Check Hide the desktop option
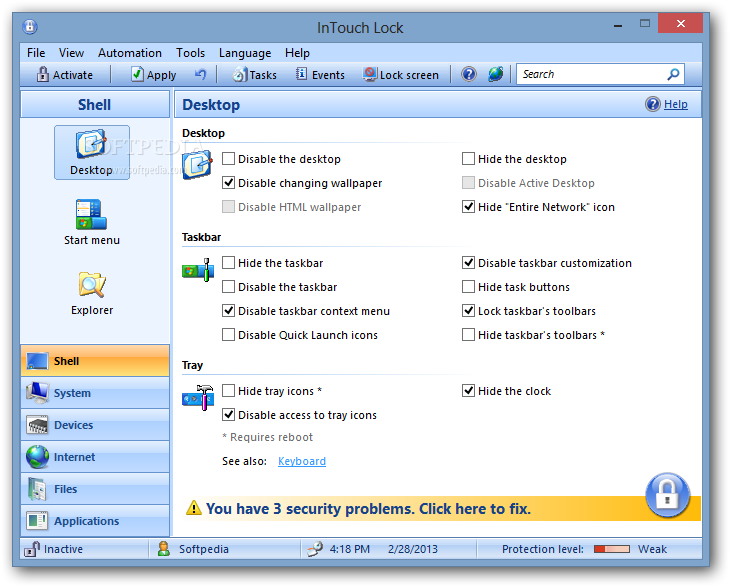 [468, 159]
